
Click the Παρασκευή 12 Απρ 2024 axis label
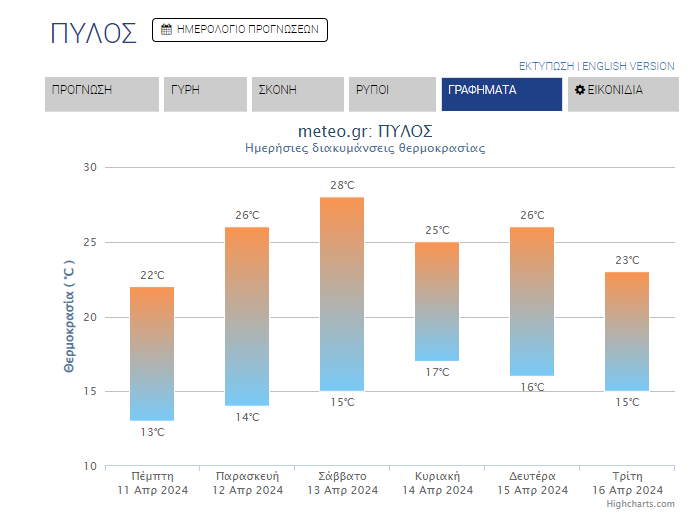(x=248, y=483)
